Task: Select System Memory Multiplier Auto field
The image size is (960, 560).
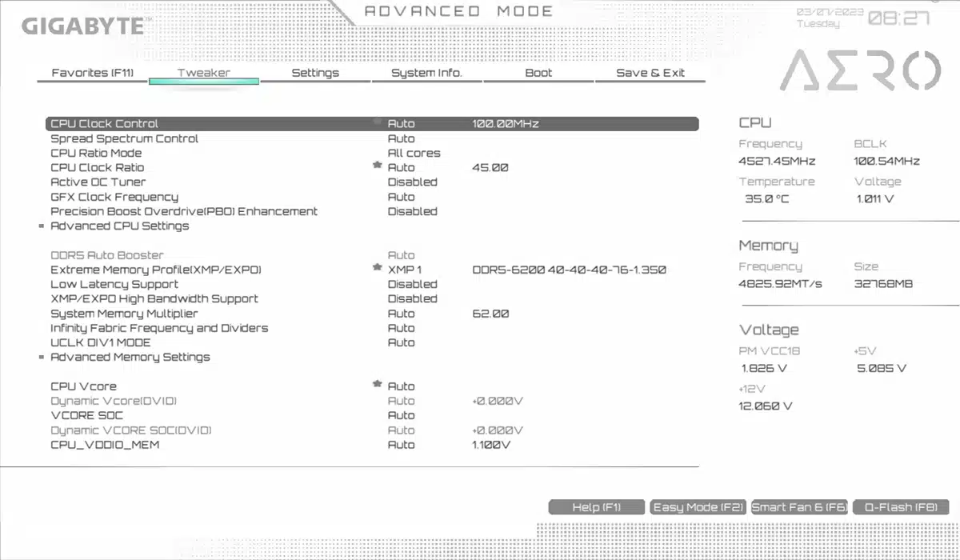Action: (402, 314)
